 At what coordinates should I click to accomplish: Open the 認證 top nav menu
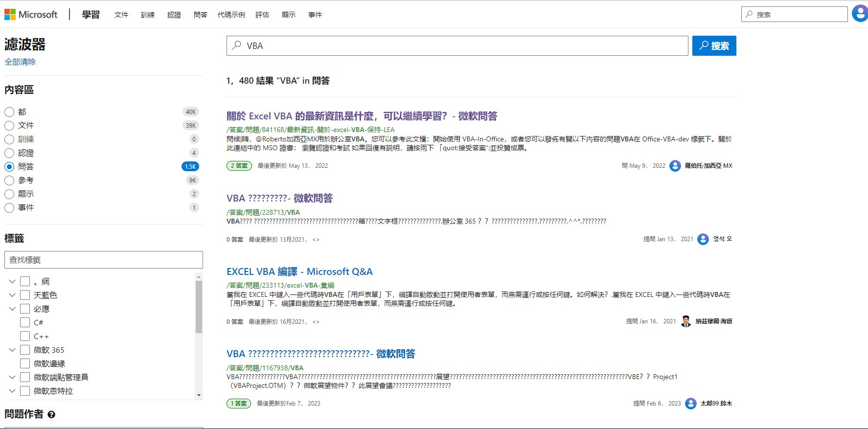[x=174, y=15]
